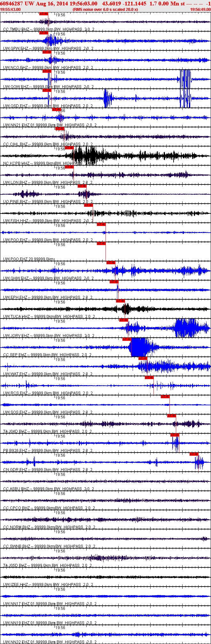This screenshot has height=644, width=211.
Task: Select the UW.SOS EHZ station label
Action: pyautogui.click(x=48, y=412)
